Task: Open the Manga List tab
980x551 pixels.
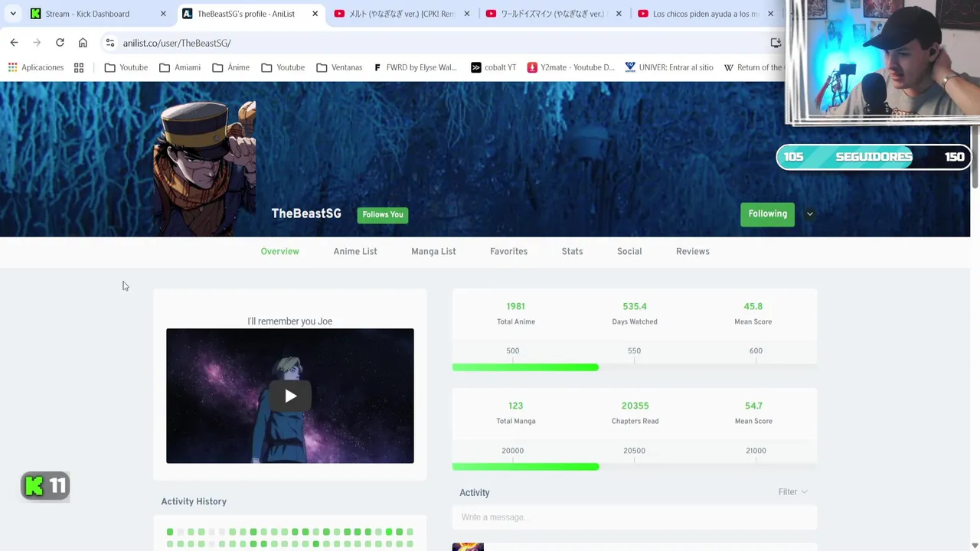Action: tap(433, 251)
